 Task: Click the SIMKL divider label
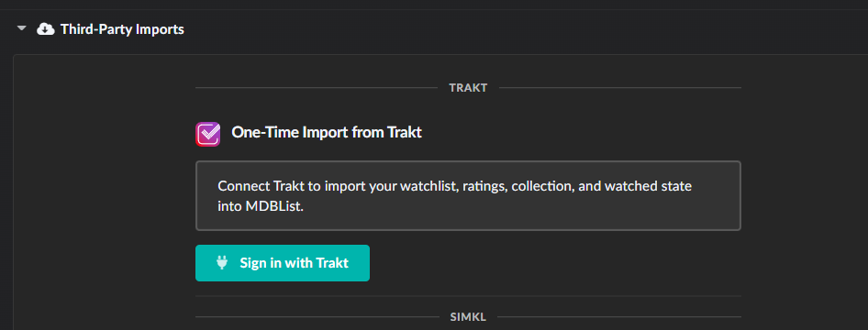[x=468, y=317]
